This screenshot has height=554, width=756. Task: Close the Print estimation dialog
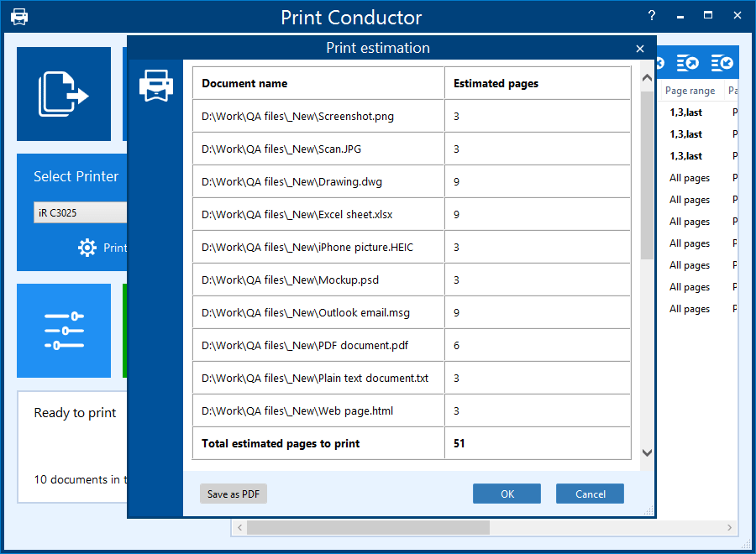(640, 49)
